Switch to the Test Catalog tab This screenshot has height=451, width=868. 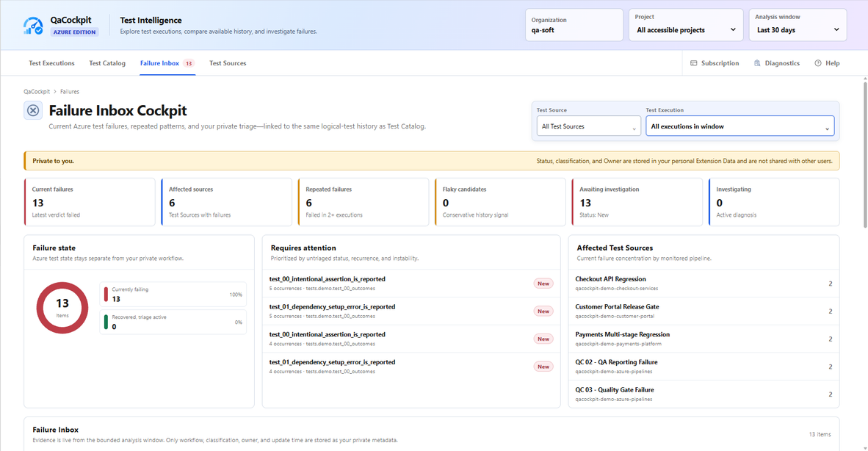(x=107, y=63)
